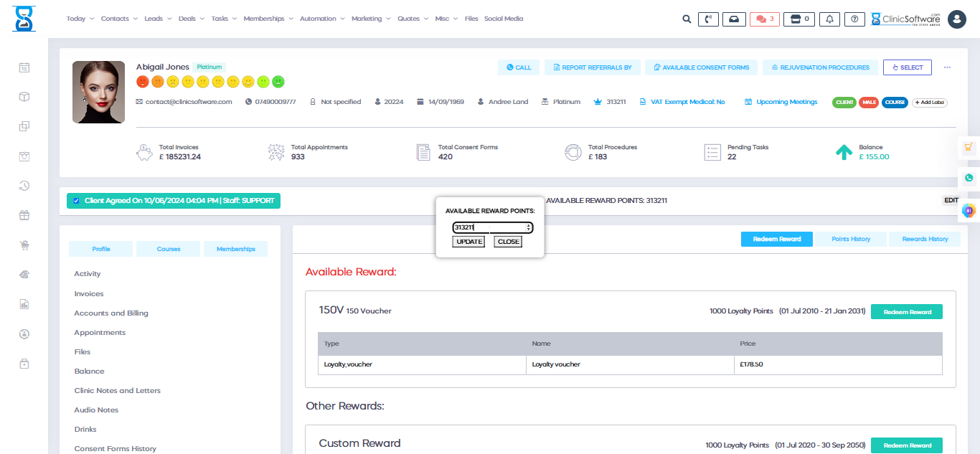
Task: Click the gift icon in left sidebar
Action: point(24,214)
